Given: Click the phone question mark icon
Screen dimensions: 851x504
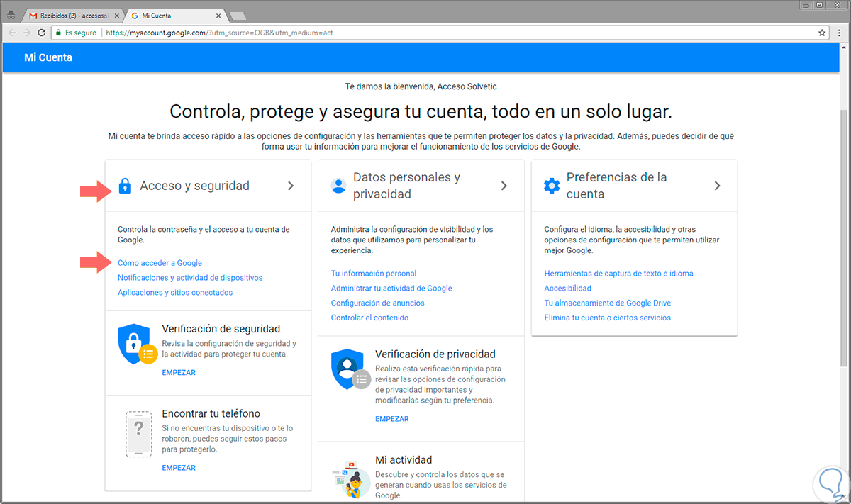Looking at the screenshot, I should [139, 433].
